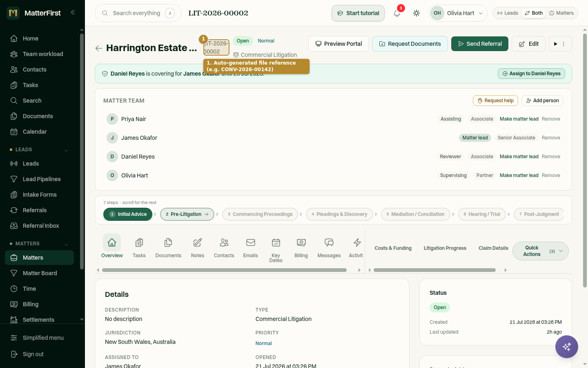Click Add person button

click(x=542, y=101)
